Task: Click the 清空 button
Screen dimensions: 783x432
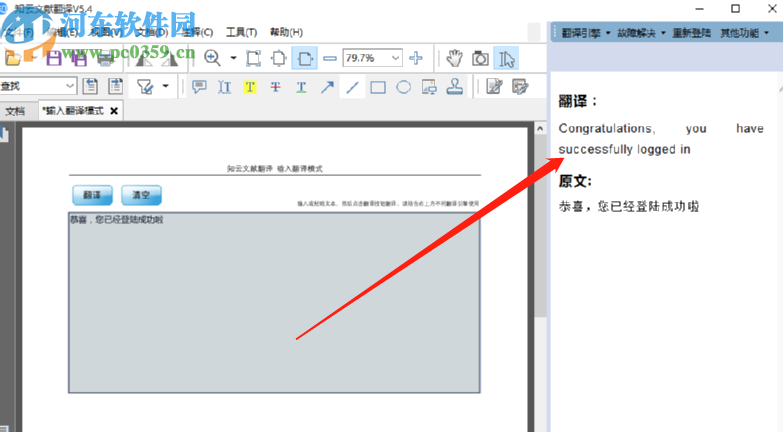Action: click(141, 195)
